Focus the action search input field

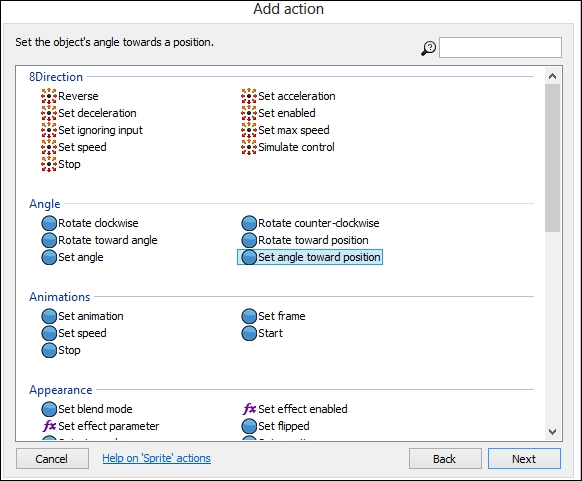click(x=500, y=47)
